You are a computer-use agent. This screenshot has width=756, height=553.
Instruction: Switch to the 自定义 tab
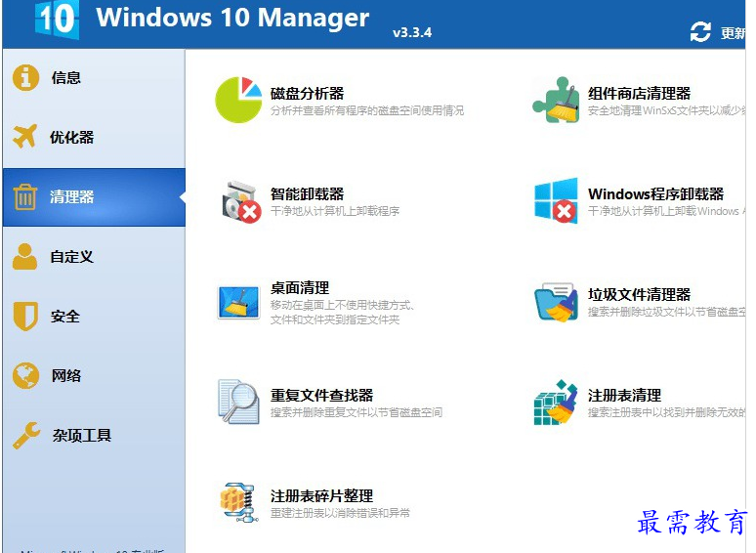pyautogui.click(x=94, y=257)
